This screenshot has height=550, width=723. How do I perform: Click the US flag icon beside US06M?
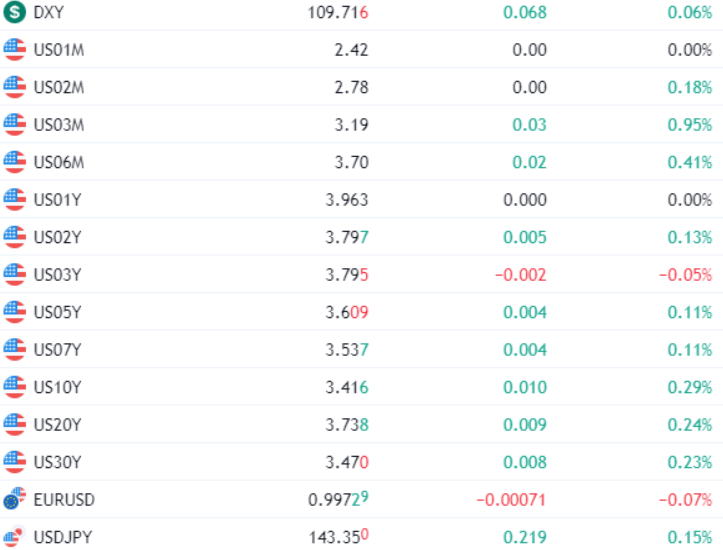pos(14,162)
